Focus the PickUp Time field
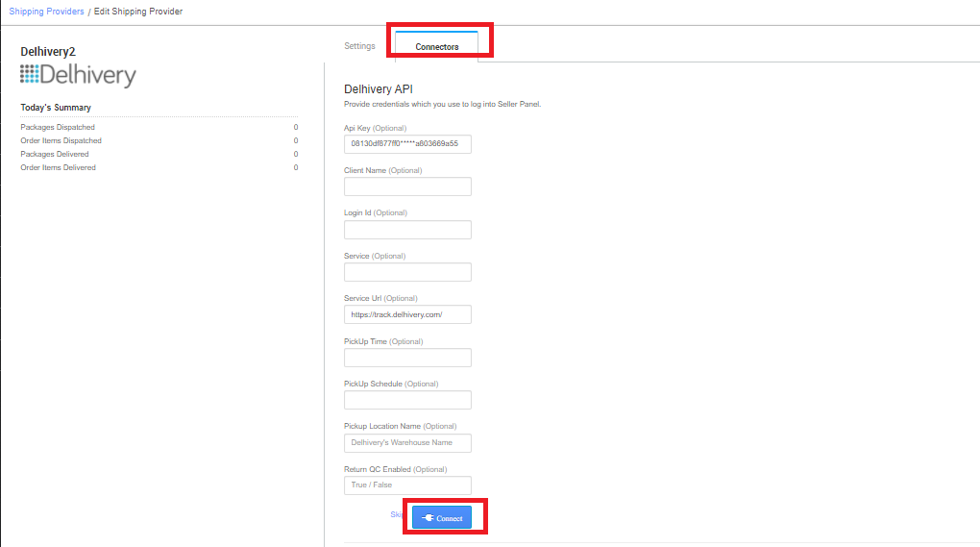980x547 pixels. (x=407, y=358)
